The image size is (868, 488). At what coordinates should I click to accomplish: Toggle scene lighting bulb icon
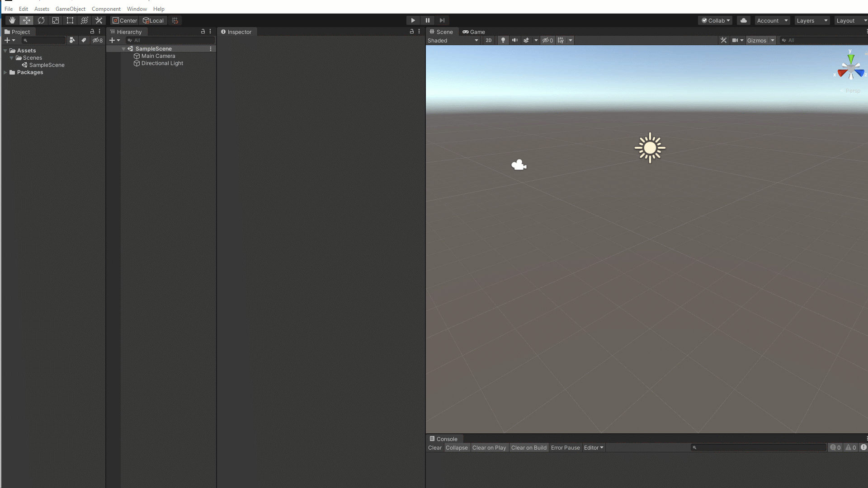[x=503, y=40]
